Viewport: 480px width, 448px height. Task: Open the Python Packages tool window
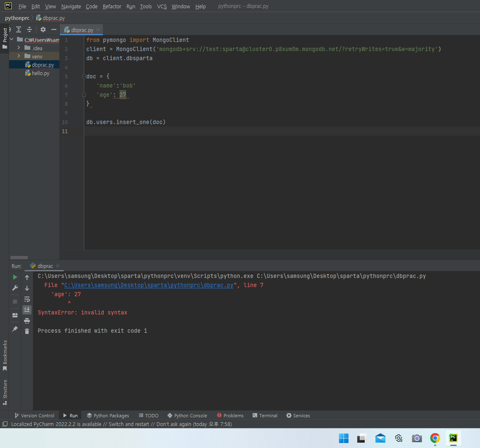point(108,416)
